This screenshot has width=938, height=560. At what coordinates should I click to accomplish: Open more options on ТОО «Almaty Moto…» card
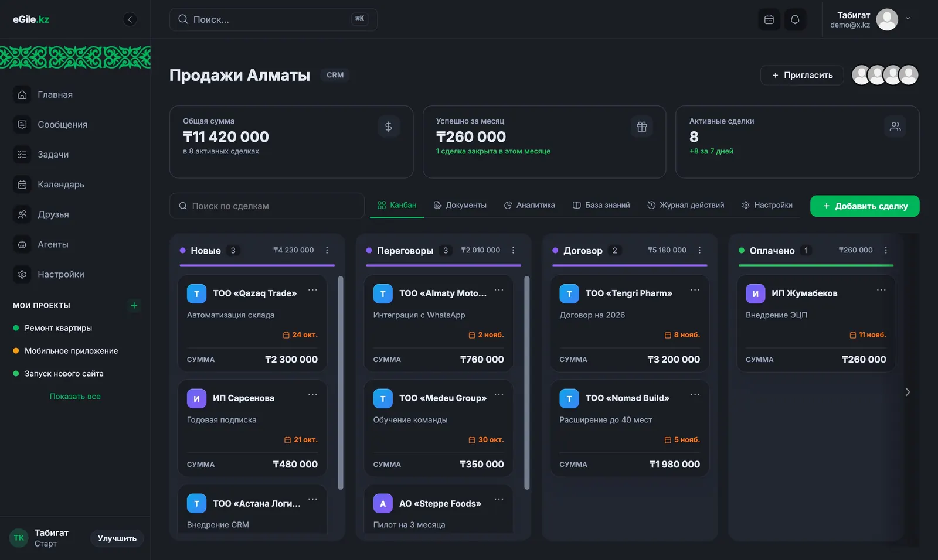click(x=499, y=290)
